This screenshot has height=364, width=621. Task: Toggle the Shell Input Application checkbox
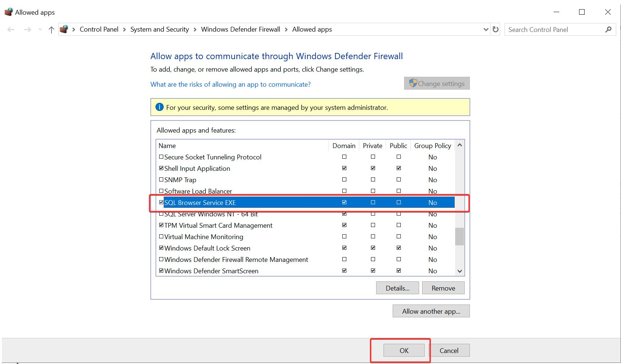161,168
